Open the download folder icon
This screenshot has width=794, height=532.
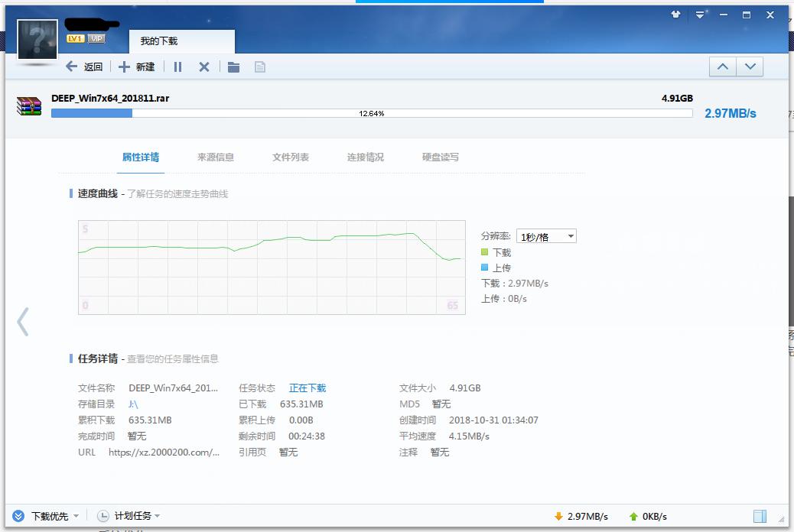[233, 66]
